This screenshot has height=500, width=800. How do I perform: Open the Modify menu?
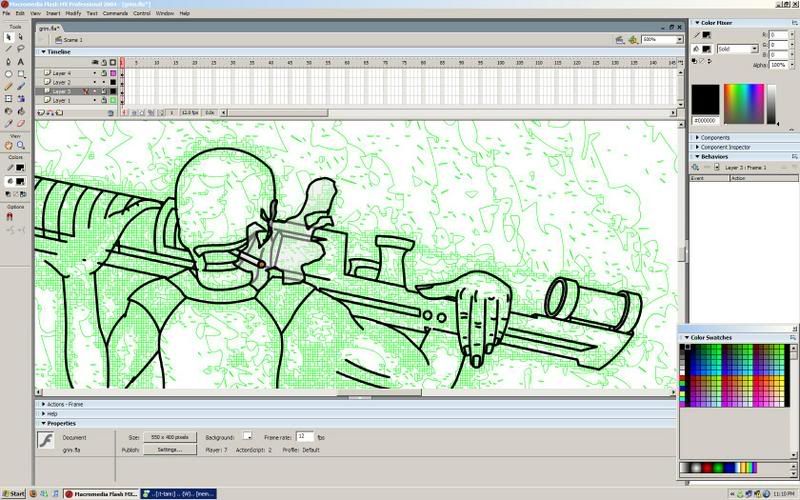[x=73, y=13]
